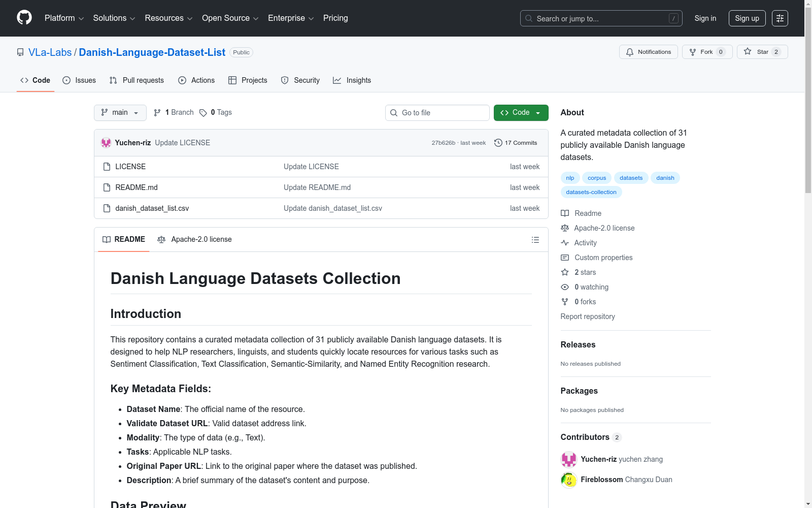Image resolution: width=812 pixels, height=508 pixels.
Task: Click the corpus topic tag
Action: 597,178
